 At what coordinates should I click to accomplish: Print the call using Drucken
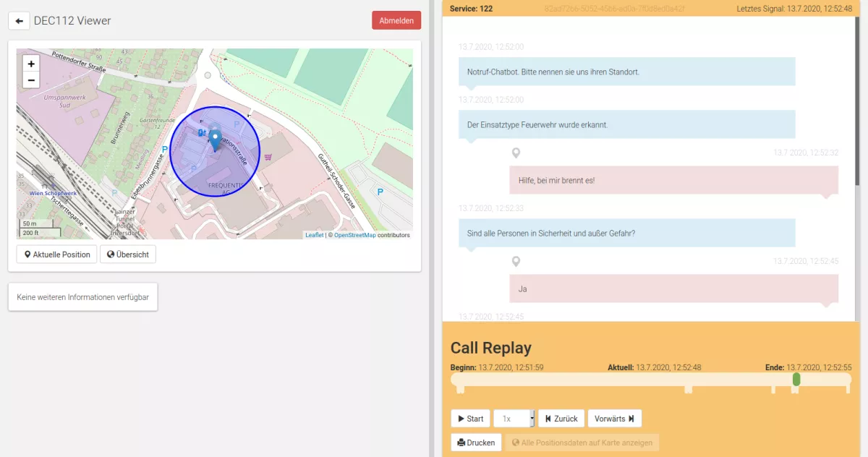point(476,443)
